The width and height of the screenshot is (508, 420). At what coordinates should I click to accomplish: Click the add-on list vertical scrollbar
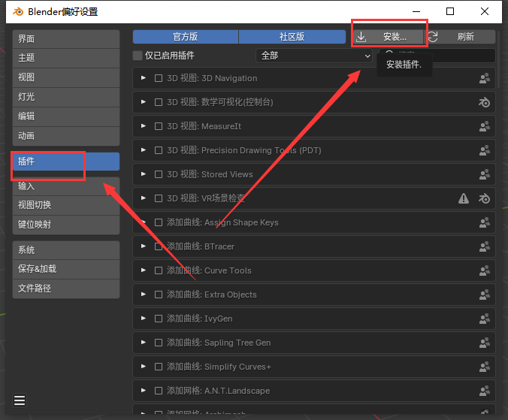(x=498, y=59)
